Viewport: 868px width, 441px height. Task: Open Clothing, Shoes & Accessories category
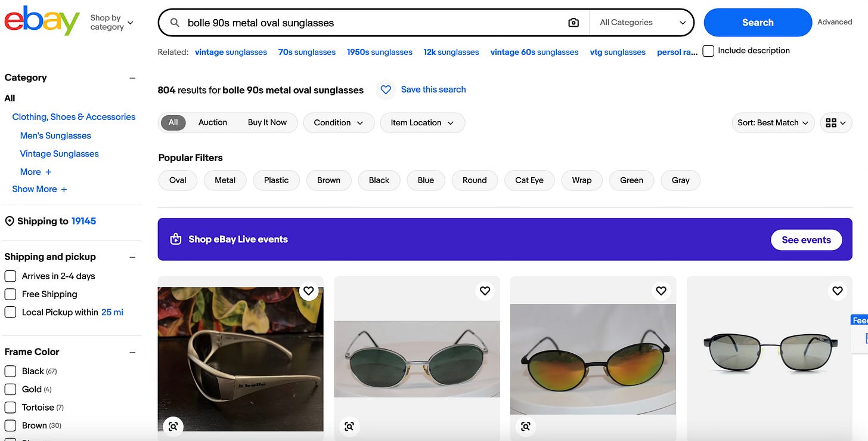tap(74, 117)
